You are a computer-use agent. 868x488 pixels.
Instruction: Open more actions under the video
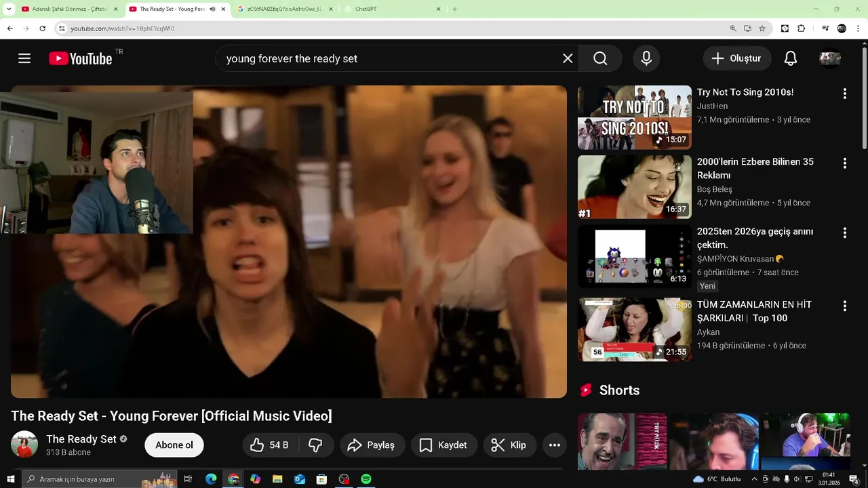pos(555,445)
